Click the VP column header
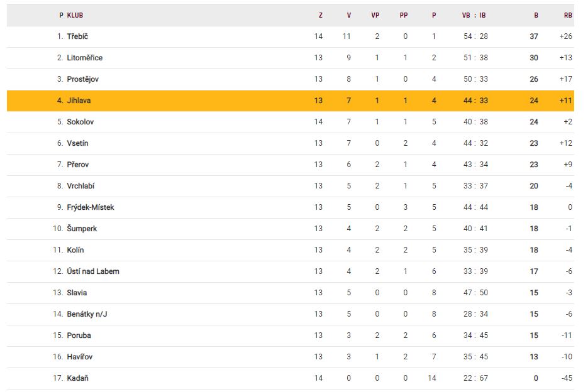Image resolution: width=588 pixels, height=392 pixels. (375, 16)
